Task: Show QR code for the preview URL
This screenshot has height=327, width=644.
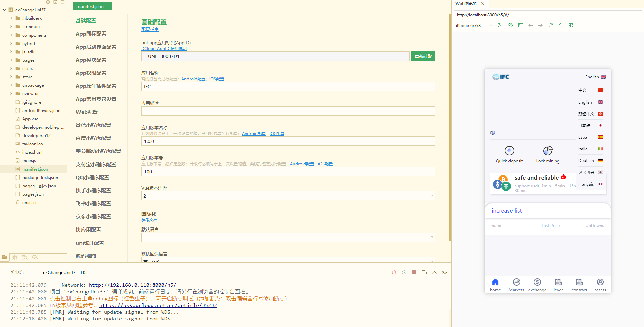Action: (x=571, y=25)
